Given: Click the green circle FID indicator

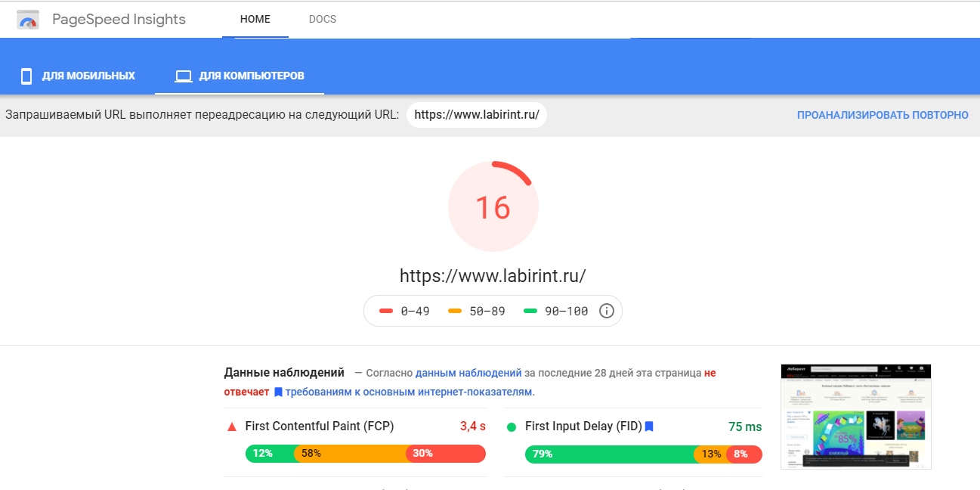Looking at the screenshot, I should (512, 427).
